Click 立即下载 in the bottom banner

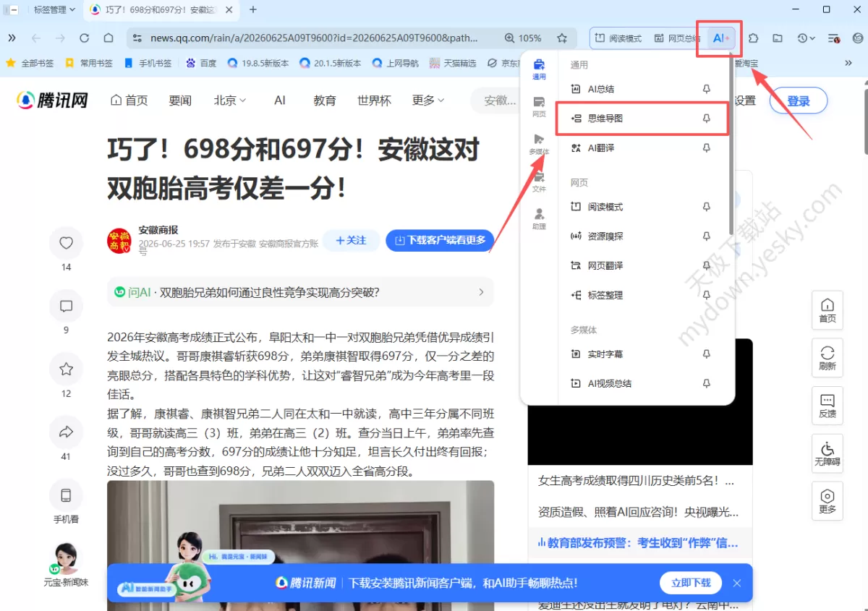tap(691, 583)
